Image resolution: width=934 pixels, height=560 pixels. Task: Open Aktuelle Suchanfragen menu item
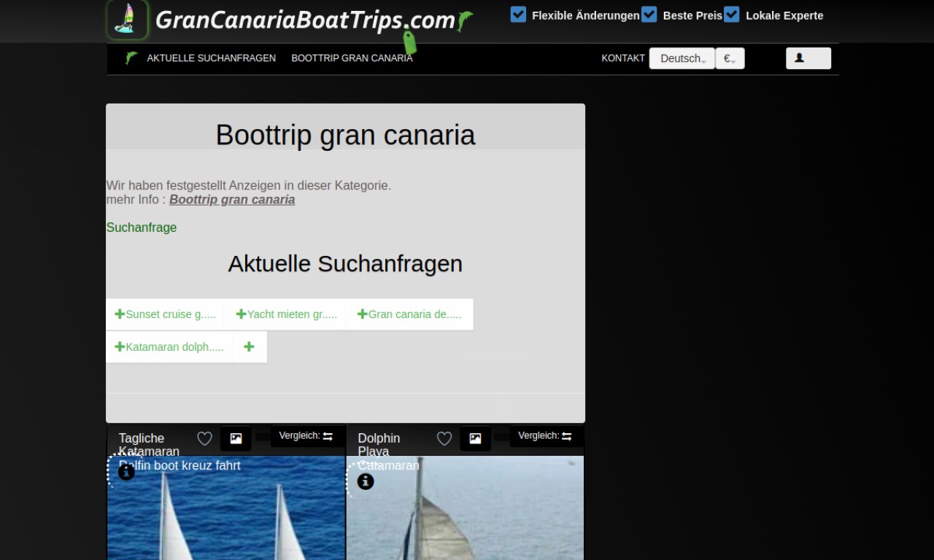pos(211,58)
